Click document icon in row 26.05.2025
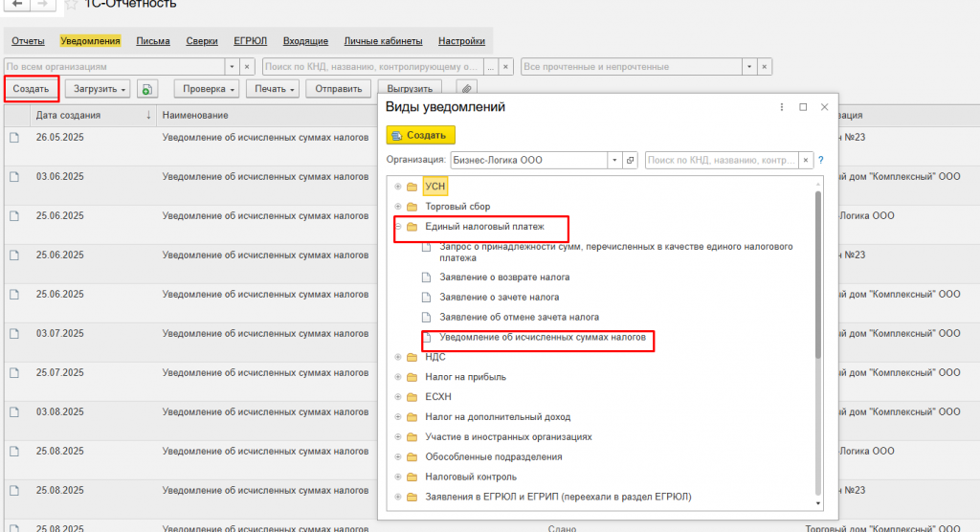Image resolution: width=980 pixels, height=532 pixels. tap(15, 138)
